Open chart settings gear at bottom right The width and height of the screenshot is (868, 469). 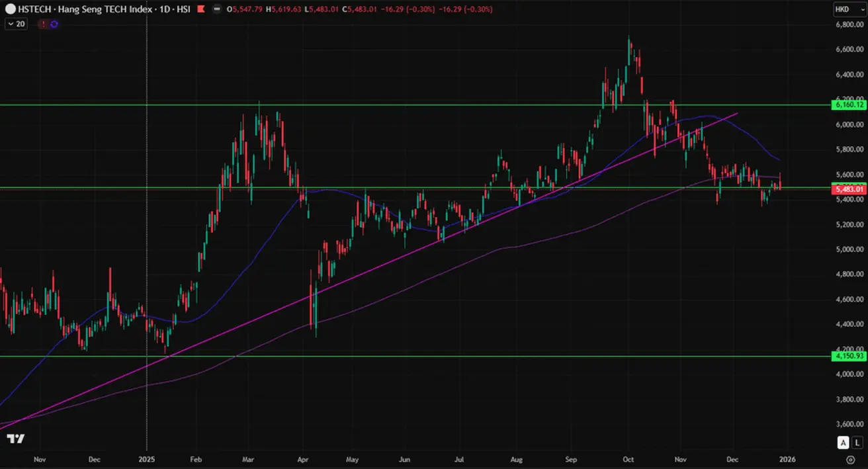pyautogui.click(x=850, y=458)
